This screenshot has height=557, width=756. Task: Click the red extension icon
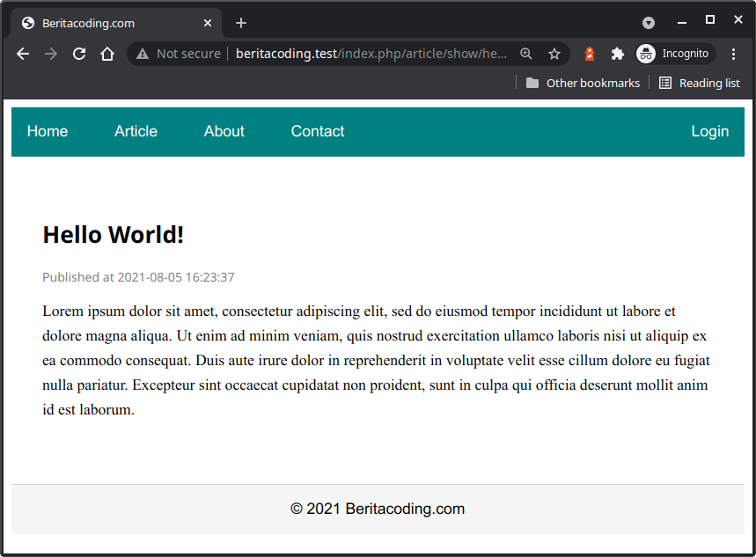tap(589, 54)
